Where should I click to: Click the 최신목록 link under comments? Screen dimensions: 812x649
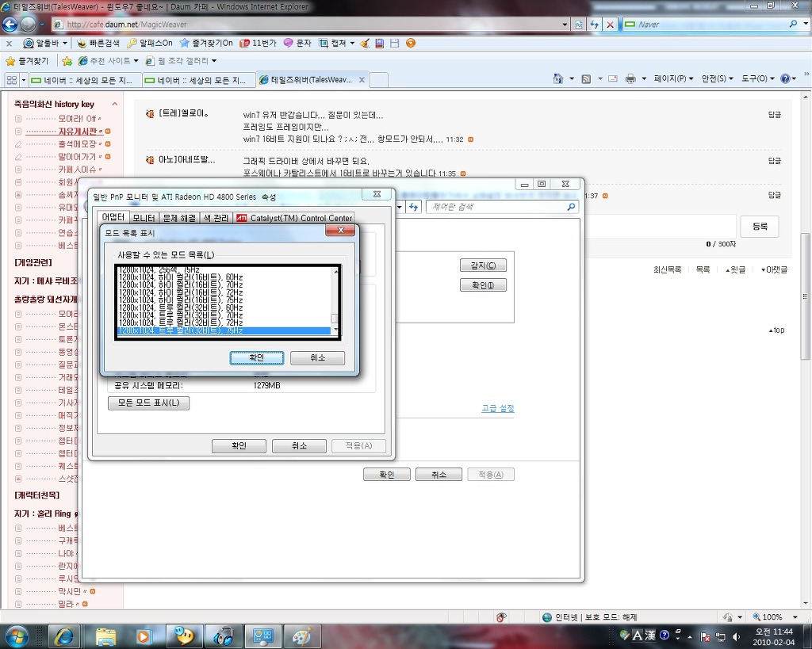667,269
